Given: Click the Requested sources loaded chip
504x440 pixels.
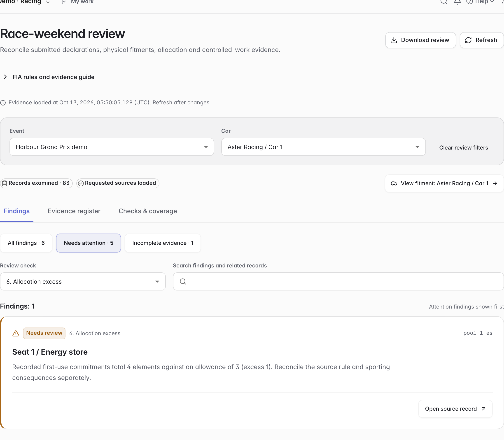Looking at the screenshot, I should click(x=118, y=183).
